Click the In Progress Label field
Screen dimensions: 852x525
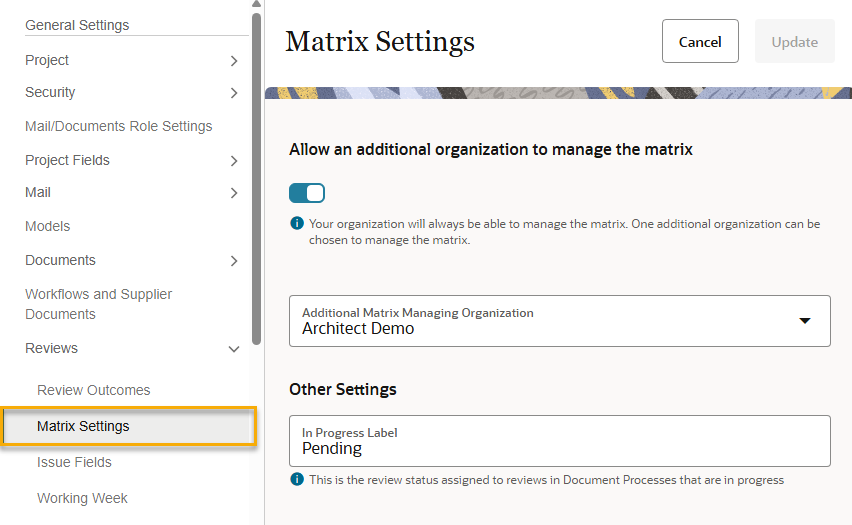(559, 441)
